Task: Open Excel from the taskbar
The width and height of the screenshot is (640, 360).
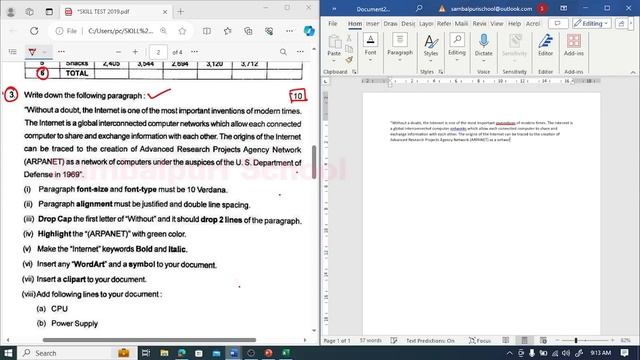Action: click(x=286, y=353)
